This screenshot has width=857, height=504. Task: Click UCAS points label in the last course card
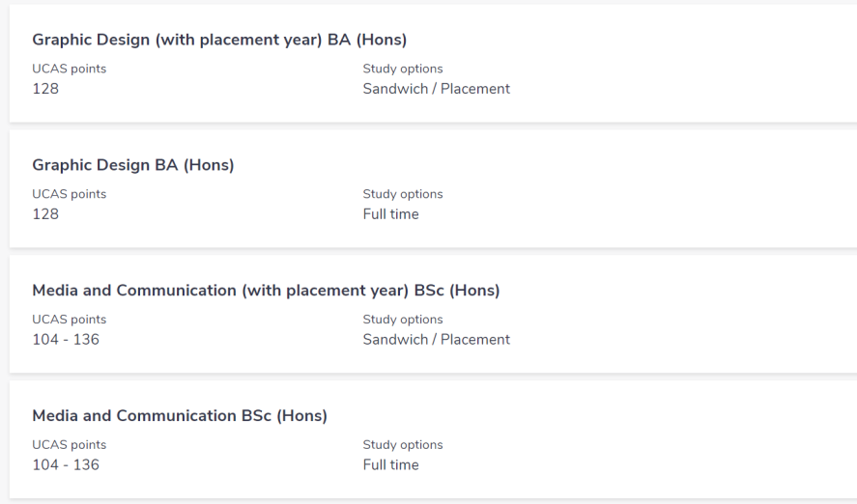[70, 445]
